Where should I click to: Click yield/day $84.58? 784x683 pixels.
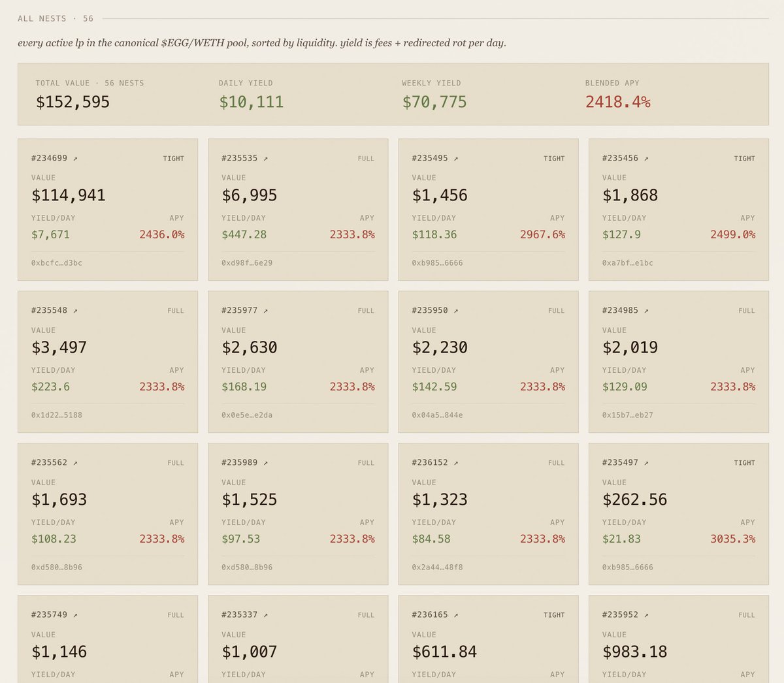(431, 539)
